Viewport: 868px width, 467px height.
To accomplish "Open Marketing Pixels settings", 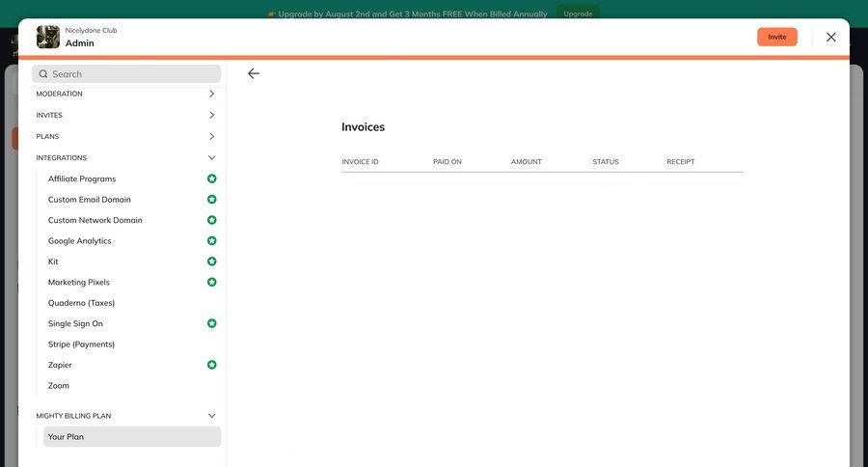I will 79,282.
